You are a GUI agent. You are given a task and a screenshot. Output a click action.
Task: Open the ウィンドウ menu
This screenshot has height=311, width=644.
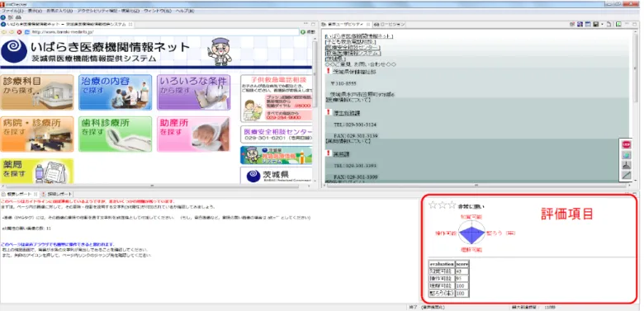coord(158,11)
